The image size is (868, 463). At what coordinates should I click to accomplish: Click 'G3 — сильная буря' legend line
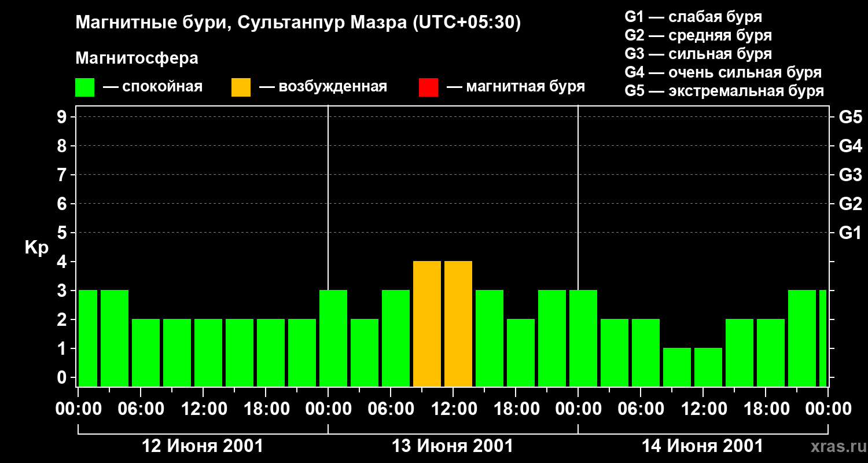coord(698,54)
